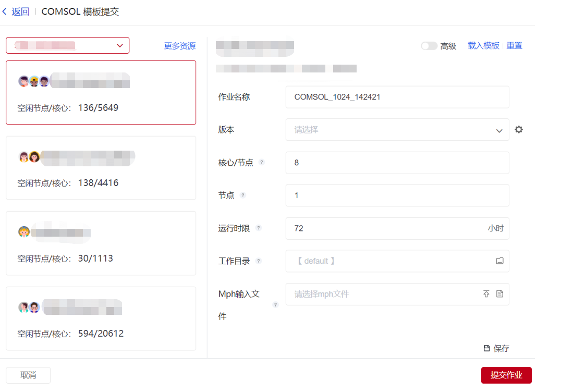The width and height of the screenshot is (561, 392).
Task: Click 取消 cancel button
Action: pyautogui.click(x=28, y=375)
